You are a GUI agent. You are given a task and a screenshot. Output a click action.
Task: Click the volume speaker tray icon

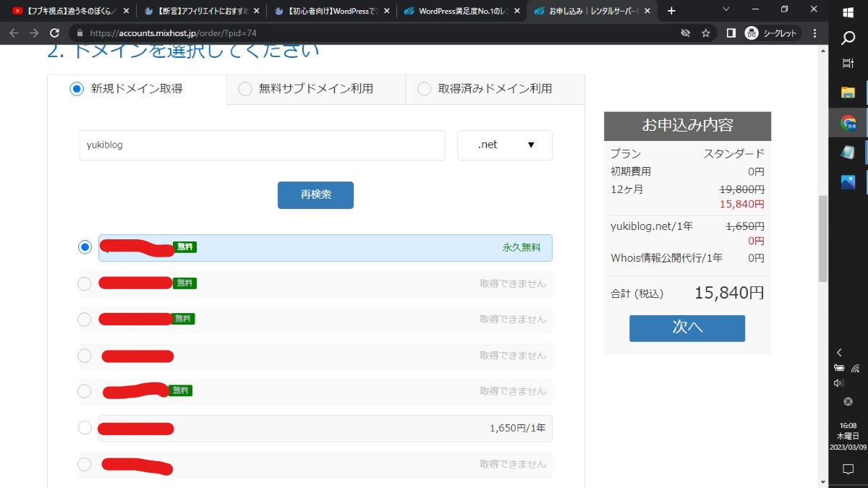[x=839, y=383]
